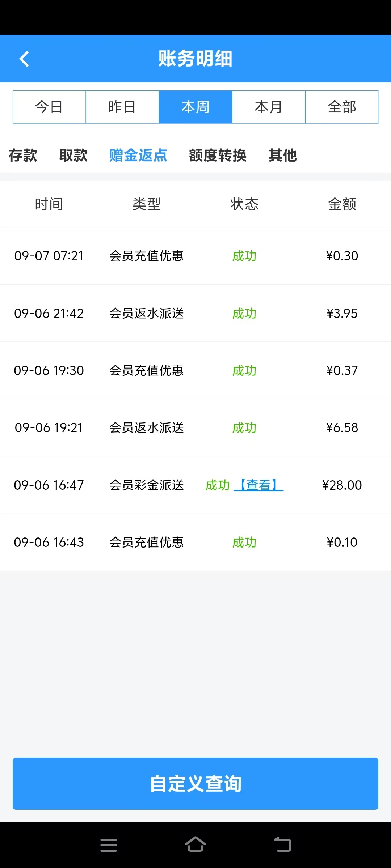Tap the ¥3.95 会员返水派送 entry
The height and width of the screenshot is (868, 391).
tap(195, 313)
